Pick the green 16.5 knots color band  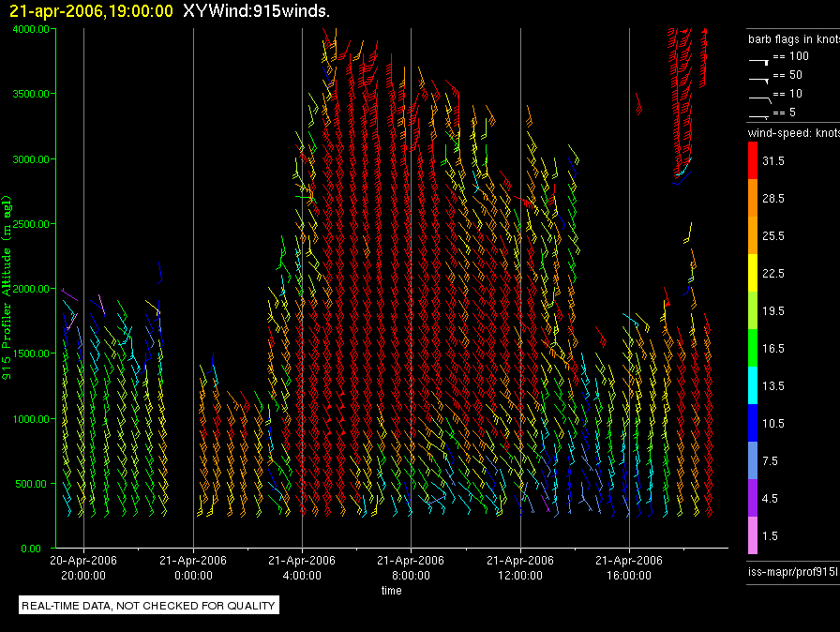(752, 348)
